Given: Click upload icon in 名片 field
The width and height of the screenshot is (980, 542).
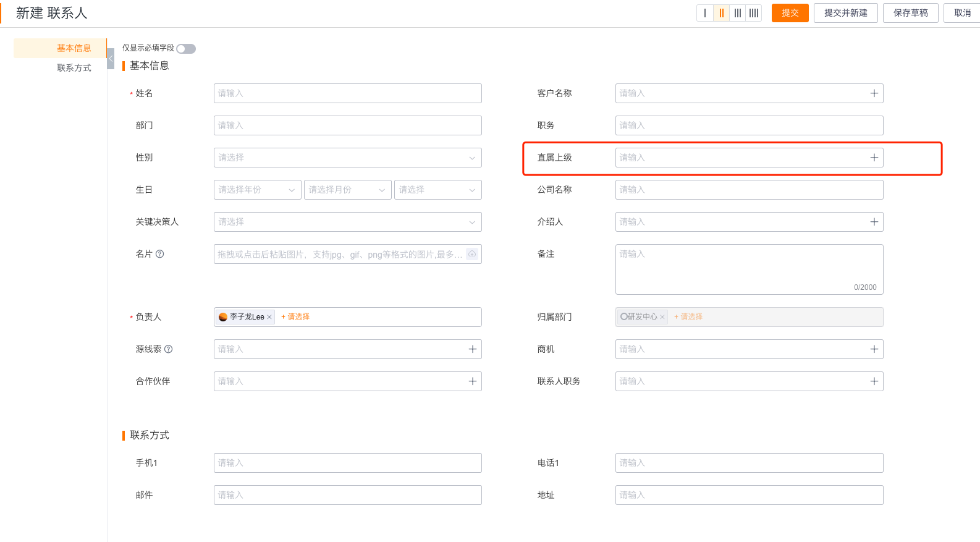Looking at the screenshot, I should pyautogui.click(x=472, y=254).
